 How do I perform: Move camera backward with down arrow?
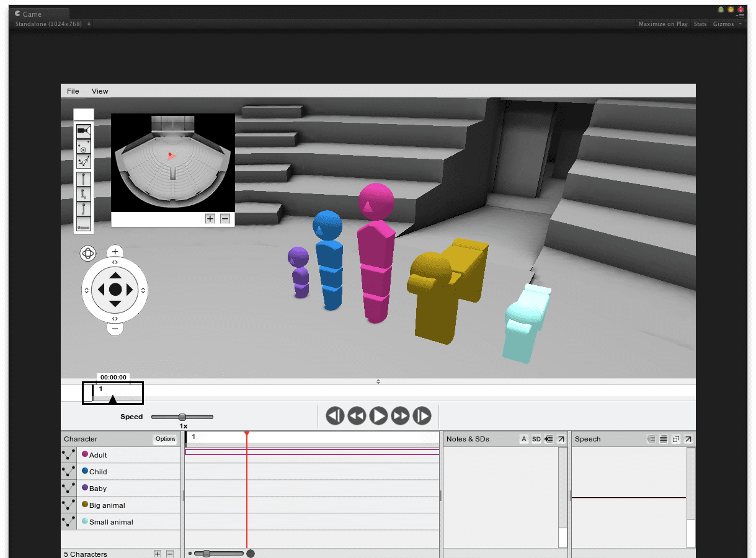[x=115, y=304]
